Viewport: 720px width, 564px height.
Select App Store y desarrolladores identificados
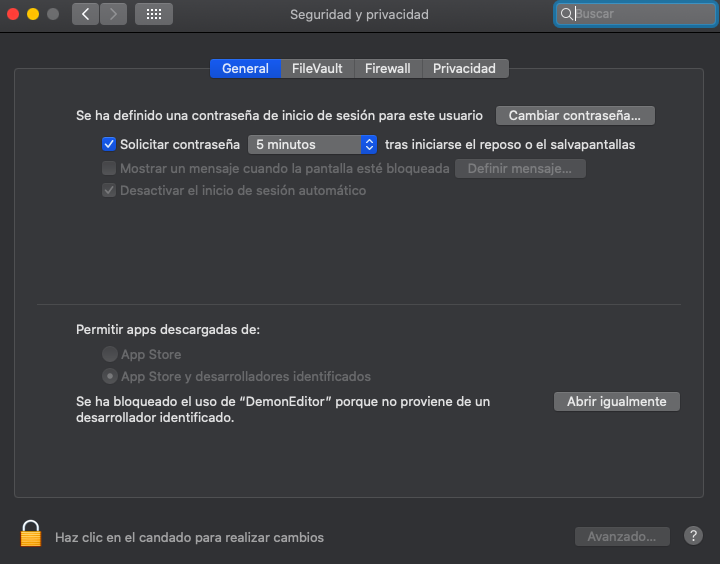tap(109, 376)
